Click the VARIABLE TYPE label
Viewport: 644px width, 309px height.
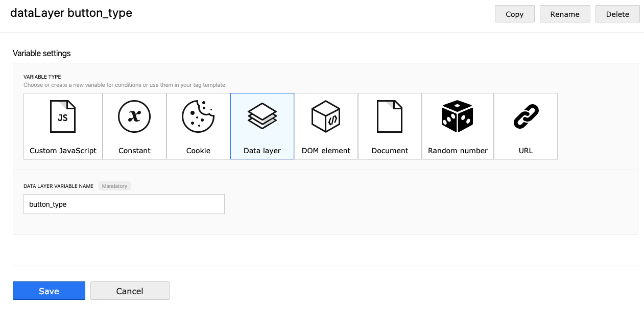pyautogui.click(x=42, y=77)
